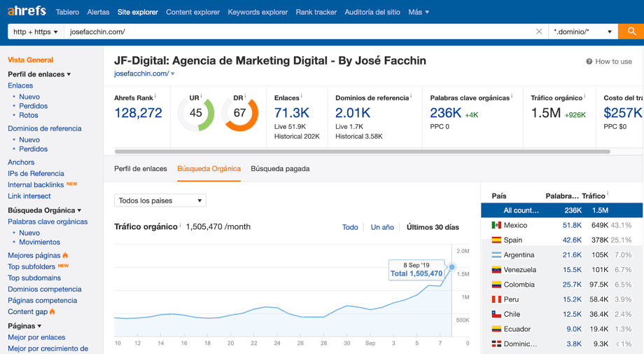Collapse the Páginas sidebar section
Image resolution: width=644 pixels, height=354 pixels.
[24, 326]
